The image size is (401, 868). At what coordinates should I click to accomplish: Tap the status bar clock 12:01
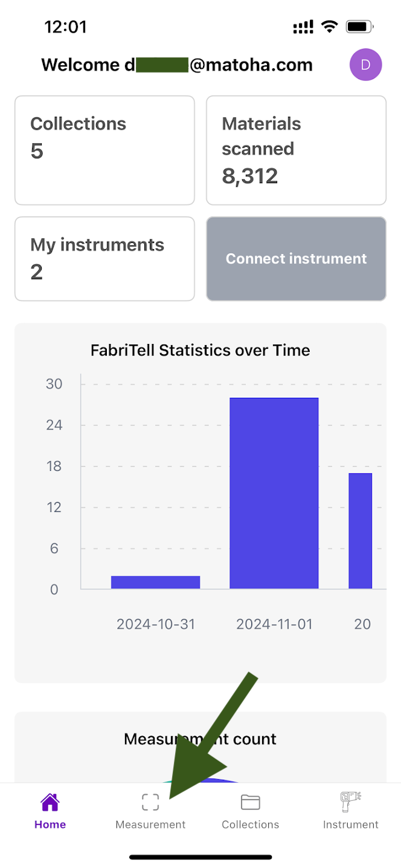[x=66, y=27]
